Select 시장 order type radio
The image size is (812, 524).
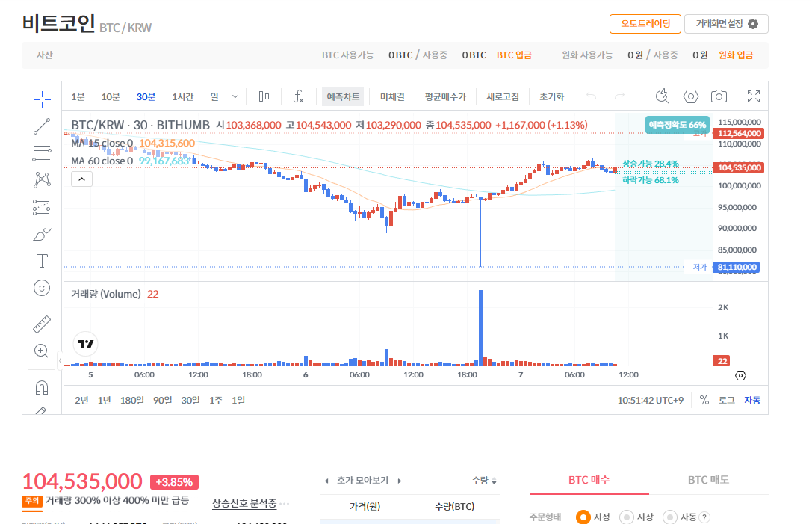(627, 517)
